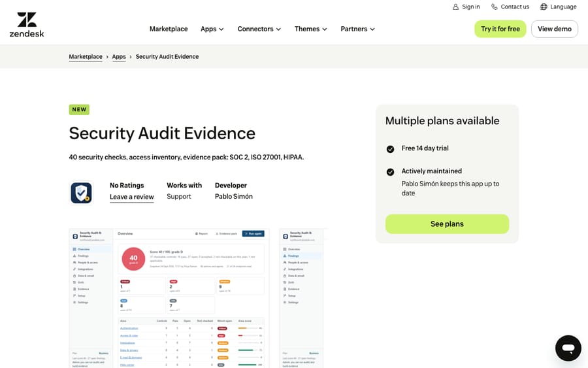The image size is (588, 368).
Task: Click the NEW badge label
Action: [x=79, y=110]
